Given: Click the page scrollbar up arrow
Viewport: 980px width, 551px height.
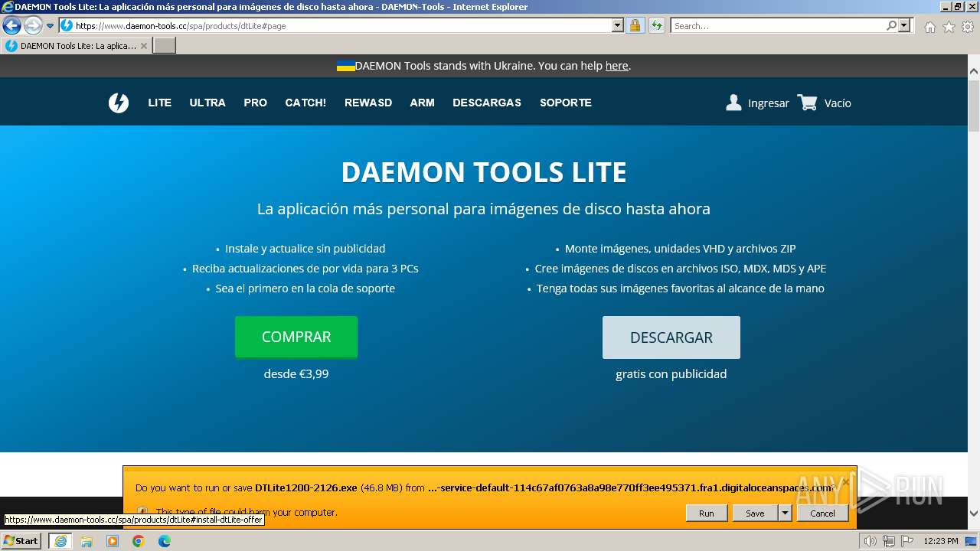Looking at the screenshot, I should click(974, 71).
